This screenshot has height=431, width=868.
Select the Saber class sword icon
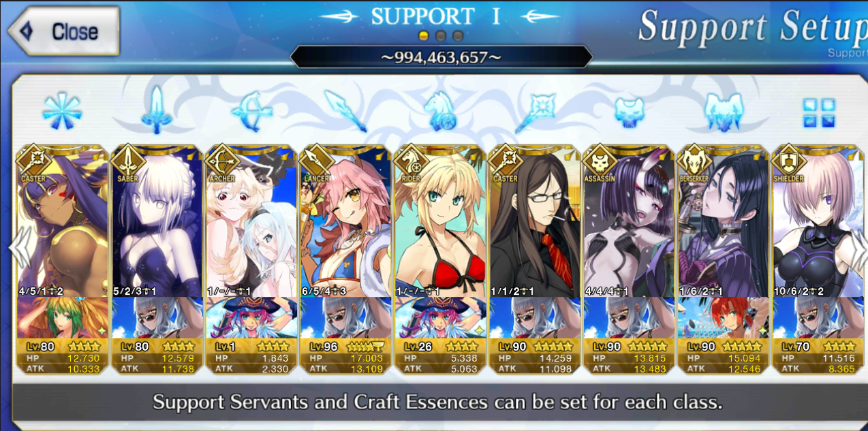(156, 110)
